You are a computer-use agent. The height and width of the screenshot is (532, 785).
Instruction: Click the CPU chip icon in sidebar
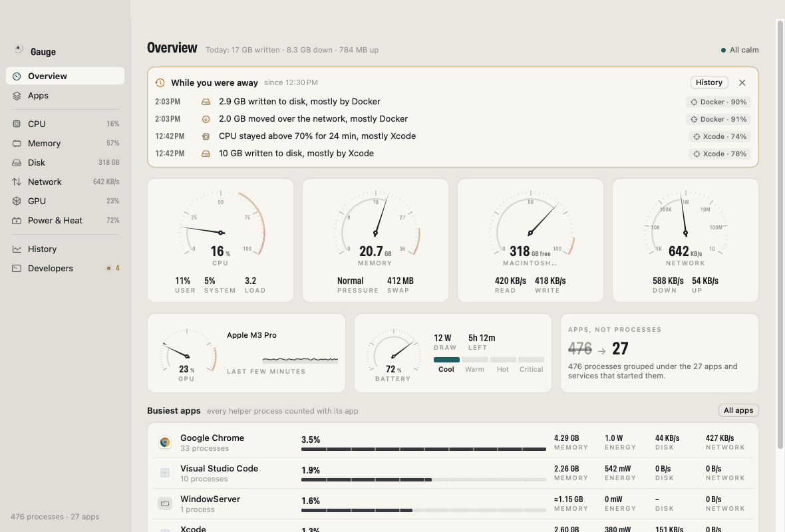pos(17,124)
